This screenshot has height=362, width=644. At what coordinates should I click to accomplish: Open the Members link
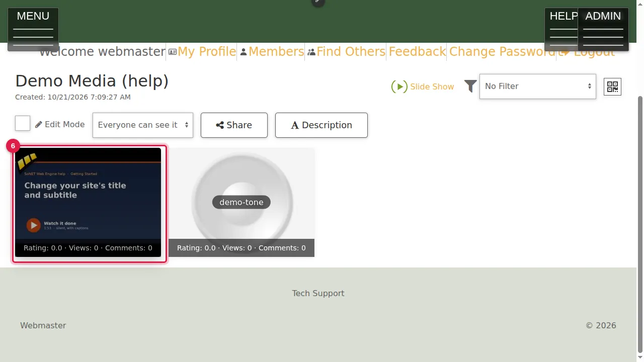pyautogui.click(x=276, y=52)
